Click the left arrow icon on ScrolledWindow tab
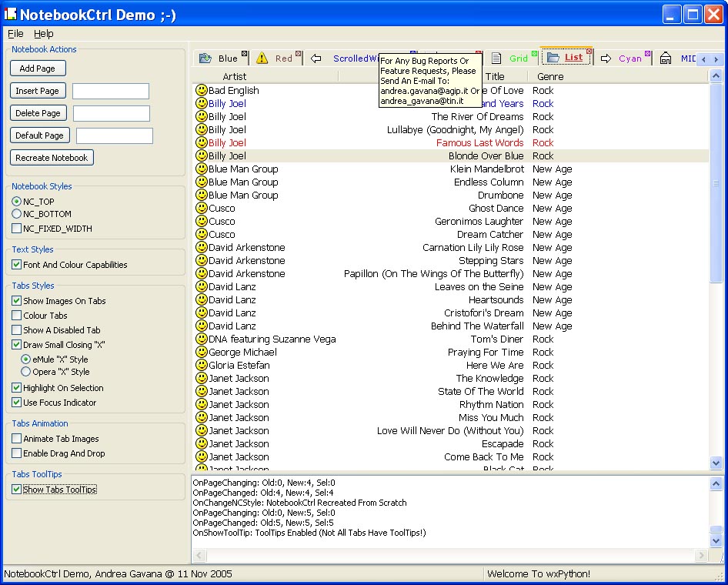This screenshot has height=585, width=728. point(316,58)
